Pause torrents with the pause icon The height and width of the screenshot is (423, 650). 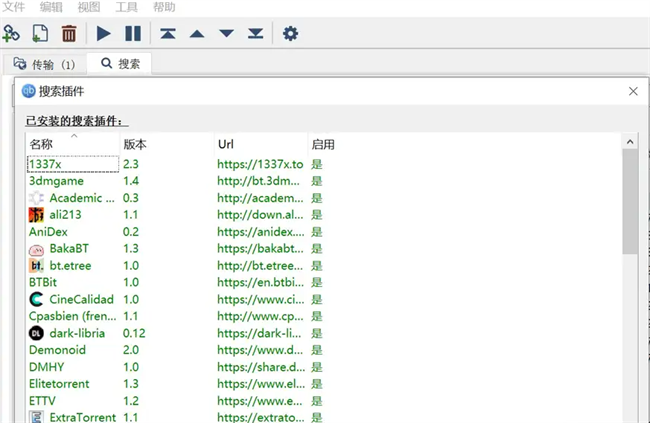(x=132, y=33)
